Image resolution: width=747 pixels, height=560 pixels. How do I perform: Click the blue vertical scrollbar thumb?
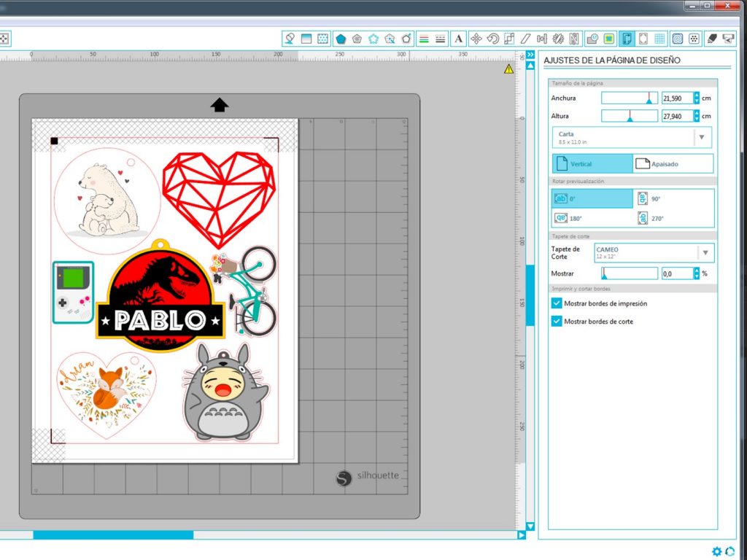(x=530, y=295)
